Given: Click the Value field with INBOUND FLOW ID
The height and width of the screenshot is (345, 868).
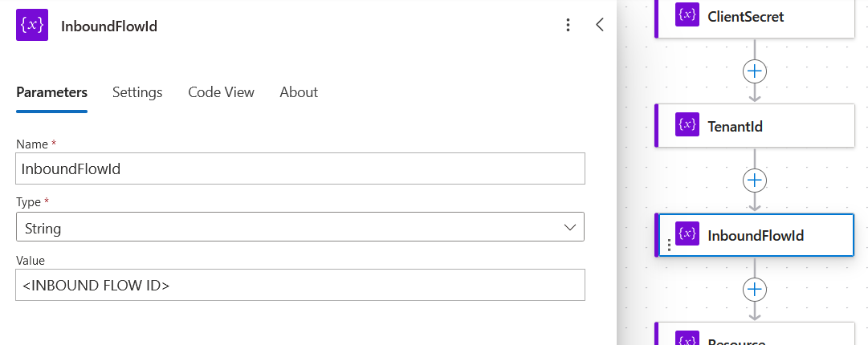Looking at the screenshot, I should [x=300, y=285].
